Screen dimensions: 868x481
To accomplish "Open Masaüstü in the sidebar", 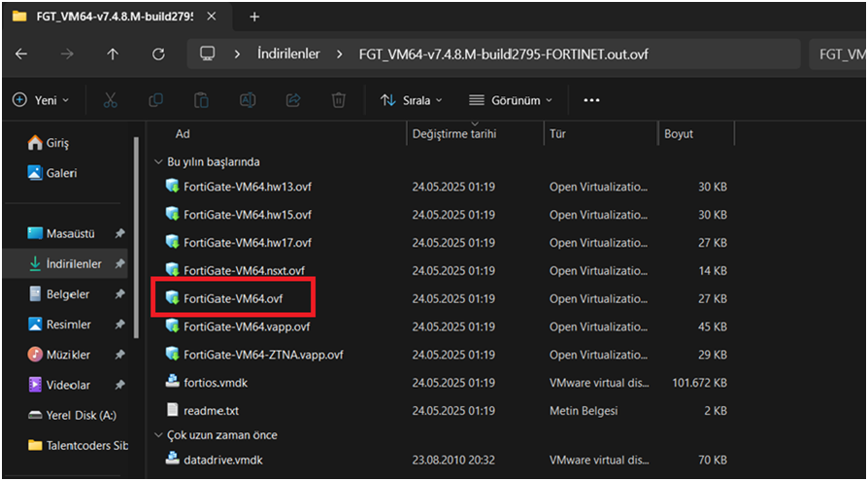I will click(62, 234).
